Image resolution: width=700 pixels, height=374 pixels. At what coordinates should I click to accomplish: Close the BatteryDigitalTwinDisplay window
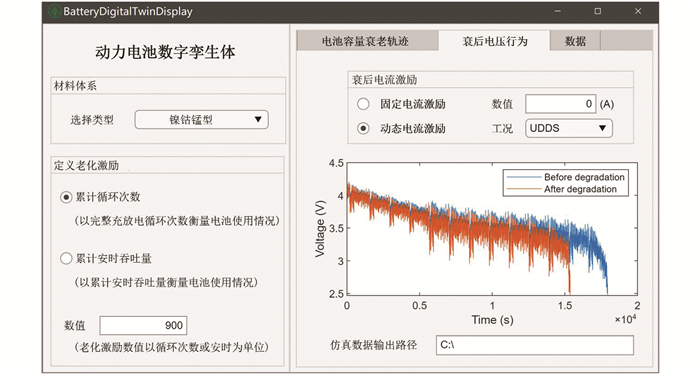pos(638,12)
